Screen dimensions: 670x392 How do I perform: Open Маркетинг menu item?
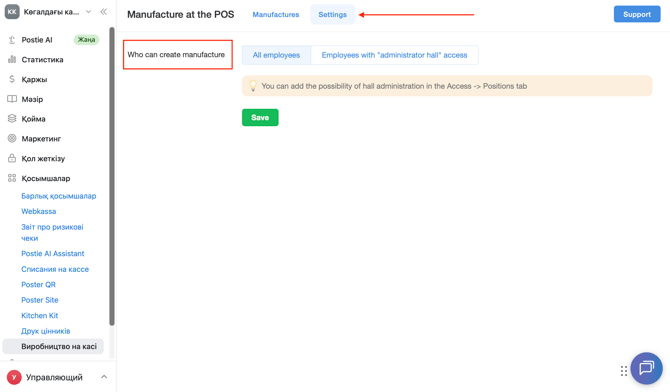pos(41,139)
